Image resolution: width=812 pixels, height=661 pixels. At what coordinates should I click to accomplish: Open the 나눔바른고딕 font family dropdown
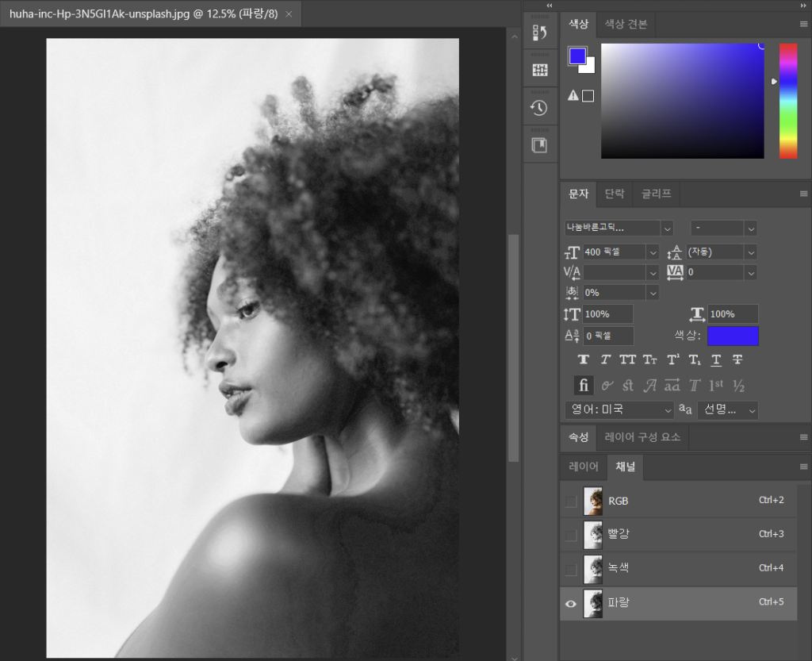[x=667, y=228]
